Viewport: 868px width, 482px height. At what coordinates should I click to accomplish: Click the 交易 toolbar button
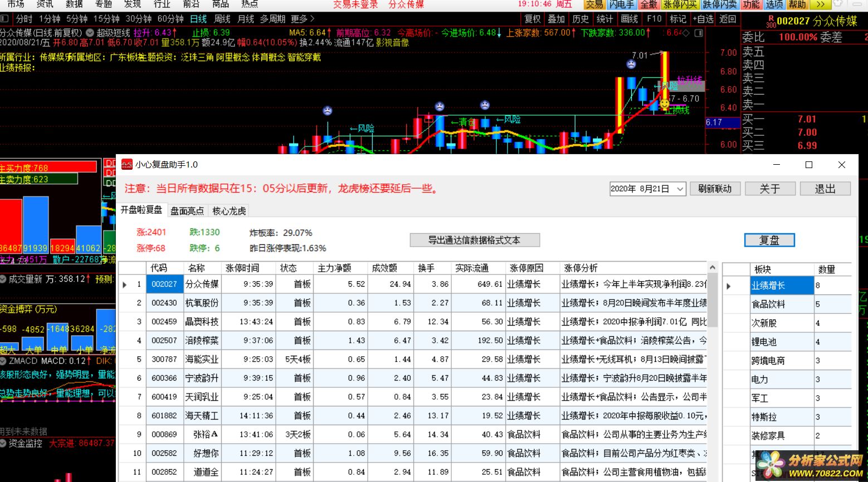point(594,4)
